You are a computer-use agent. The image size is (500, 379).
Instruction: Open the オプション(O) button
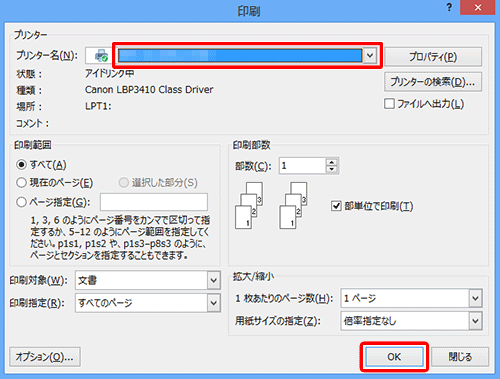(45, 357)
